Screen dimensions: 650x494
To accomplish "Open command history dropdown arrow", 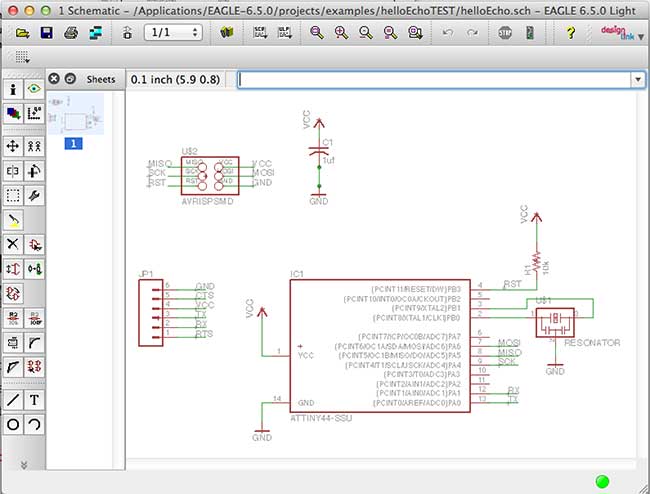I will coord(638,79).
